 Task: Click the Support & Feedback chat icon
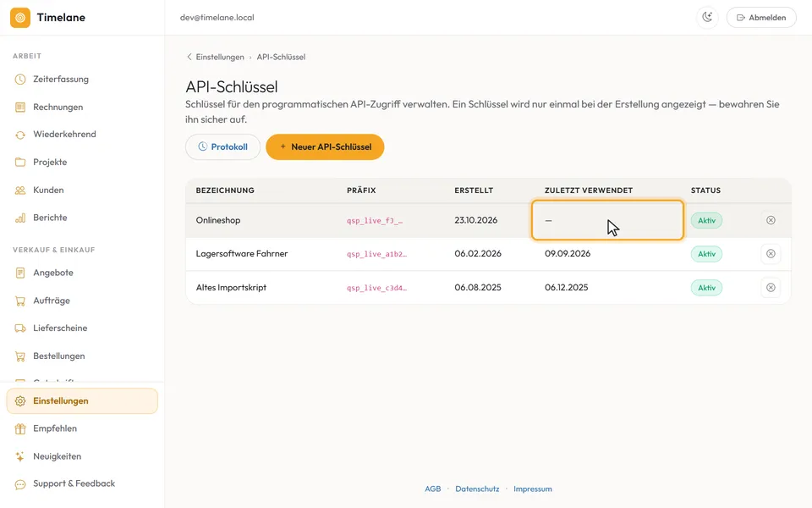(20, 484)
